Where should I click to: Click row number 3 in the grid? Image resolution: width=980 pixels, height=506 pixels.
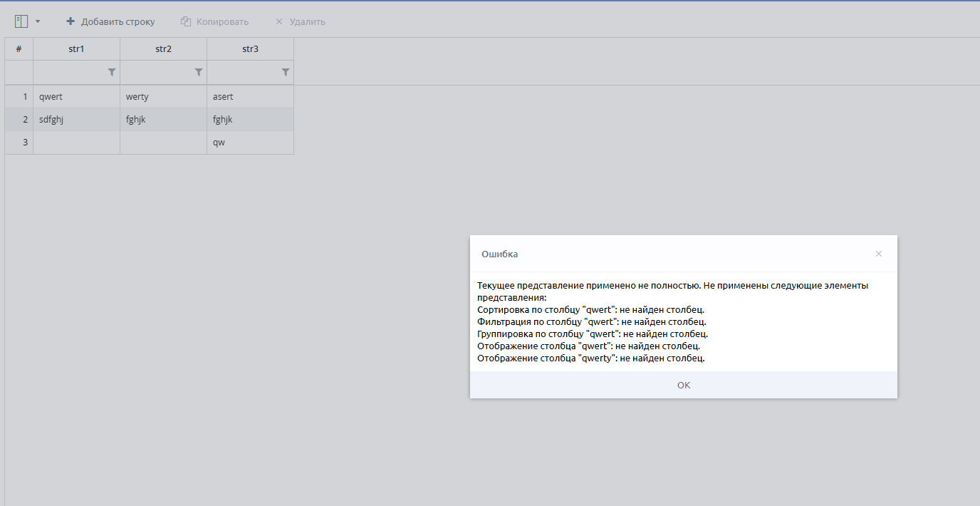(19, 143)
